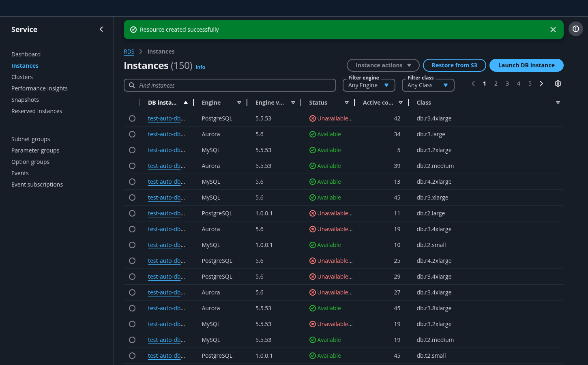This screenshot has width=588, height=365.
Task: Open the Instance actions dropdown
Action: click(383, 65)
